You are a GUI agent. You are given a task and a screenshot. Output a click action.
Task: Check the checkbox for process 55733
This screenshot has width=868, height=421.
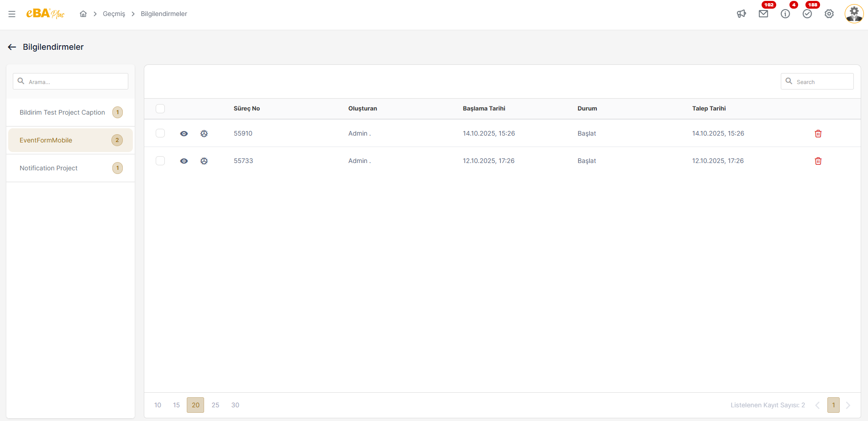[x=160, y=161]
